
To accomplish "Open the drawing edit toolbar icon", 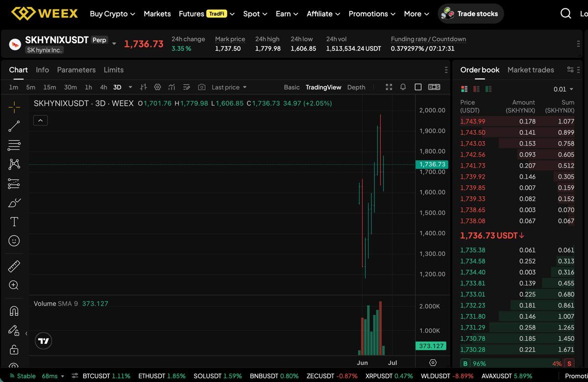I will pyautogui.click(x=186, y=87).
